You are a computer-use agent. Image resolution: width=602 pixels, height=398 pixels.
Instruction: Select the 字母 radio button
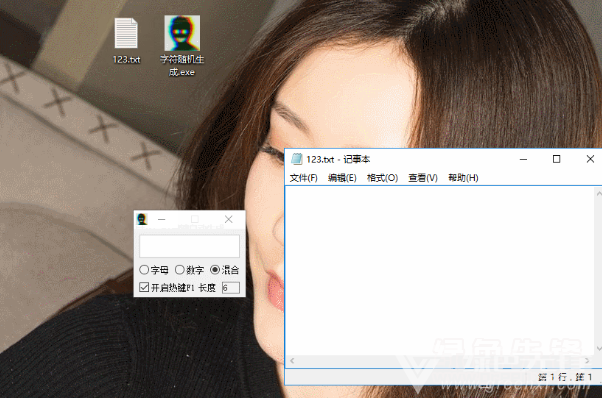click(x=154, y=270)
